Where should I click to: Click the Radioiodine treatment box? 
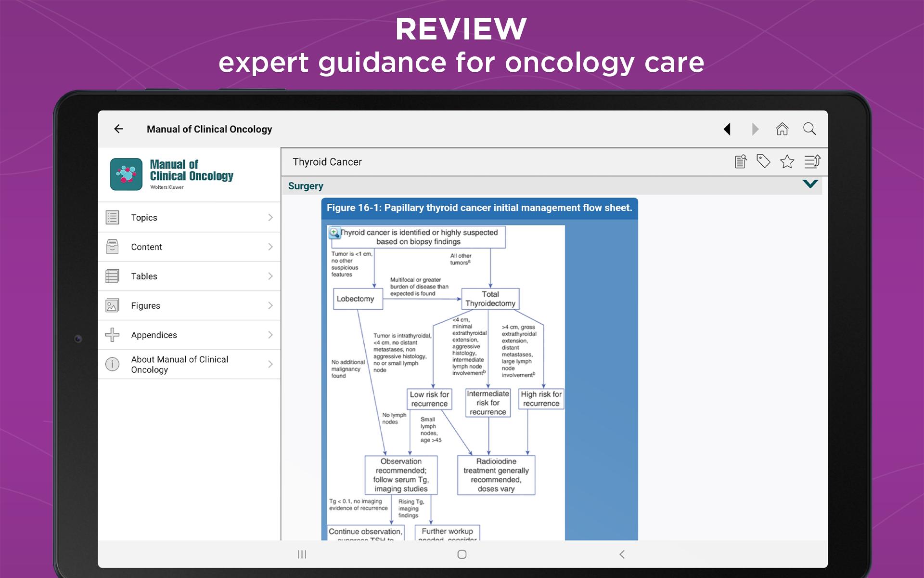(x=496, y=475)
